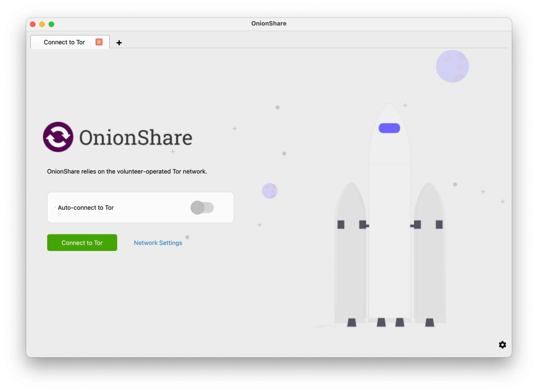Open Network Settings link

[x=158, y=243]
